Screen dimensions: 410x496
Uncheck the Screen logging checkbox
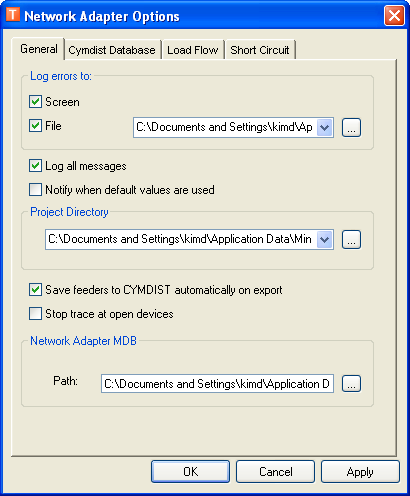pos(35,102)
